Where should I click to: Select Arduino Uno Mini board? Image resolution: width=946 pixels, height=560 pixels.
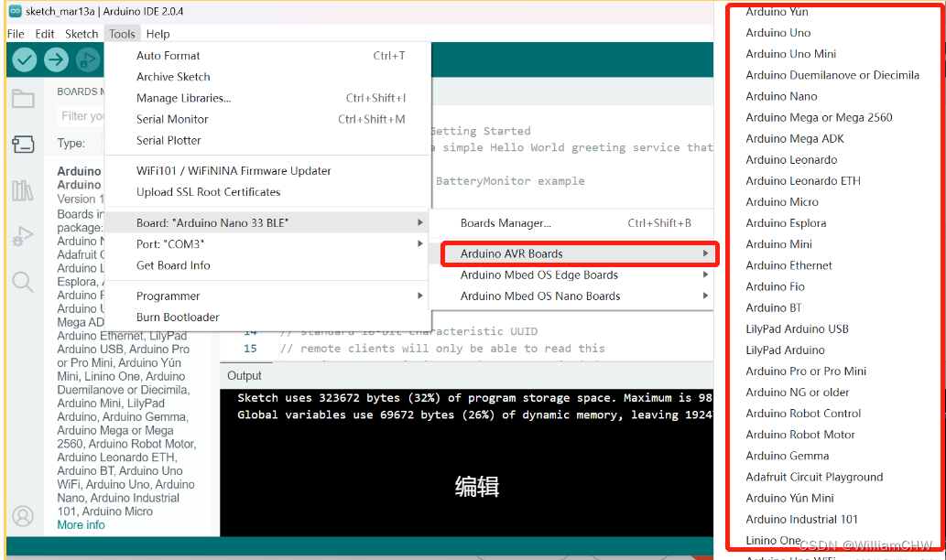point(790,54)
